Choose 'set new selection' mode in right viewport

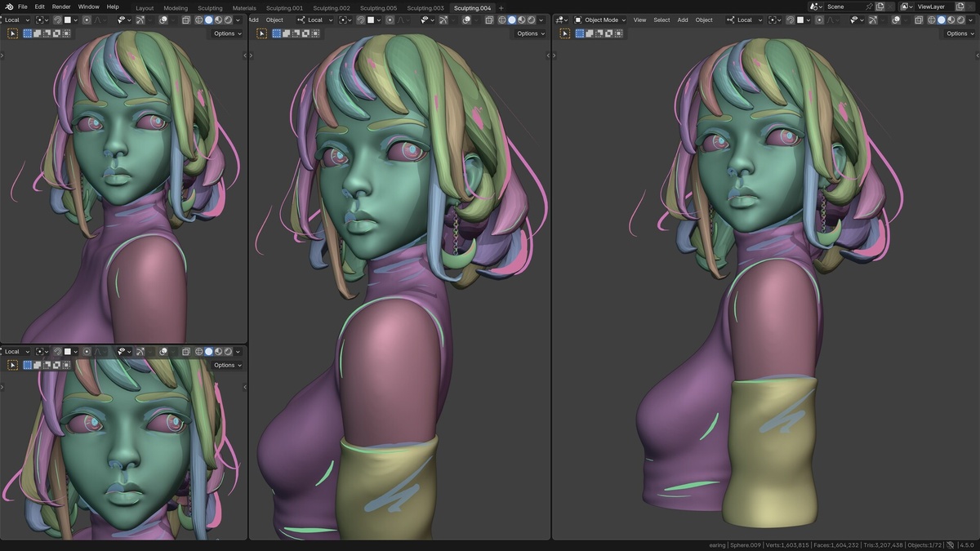[579, 33]
